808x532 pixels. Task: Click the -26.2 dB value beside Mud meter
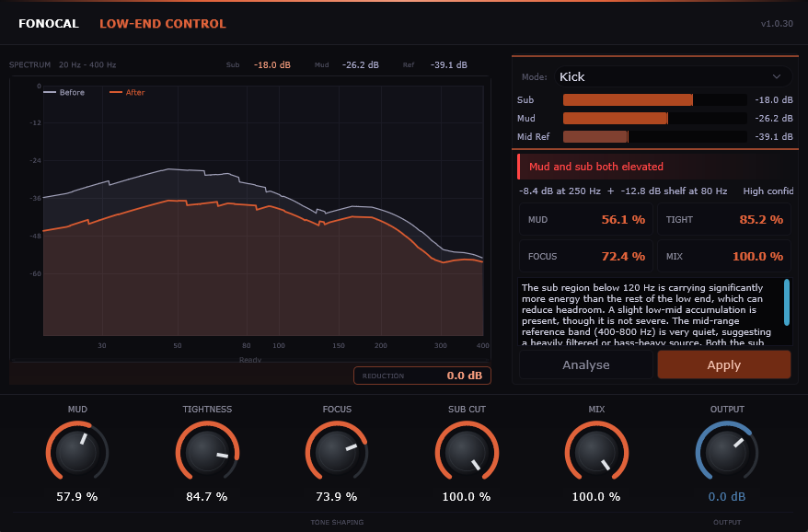coord(773,119)
